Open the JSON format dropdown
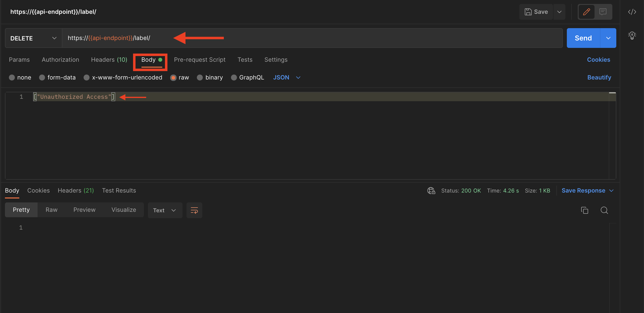644x313 pixels. click(x=298, y=77)
